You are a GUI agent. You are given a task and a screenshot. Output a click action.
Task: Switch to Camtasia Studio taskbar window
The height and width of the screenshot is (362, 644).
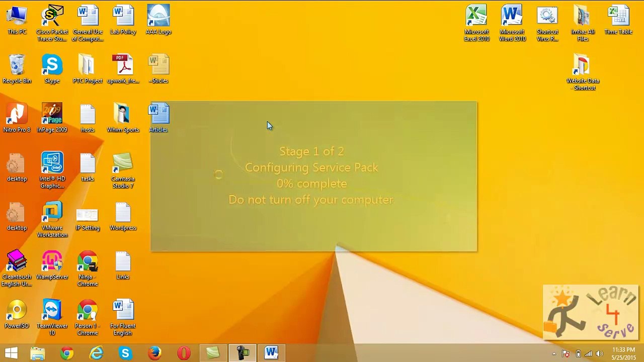click(213, 353)
